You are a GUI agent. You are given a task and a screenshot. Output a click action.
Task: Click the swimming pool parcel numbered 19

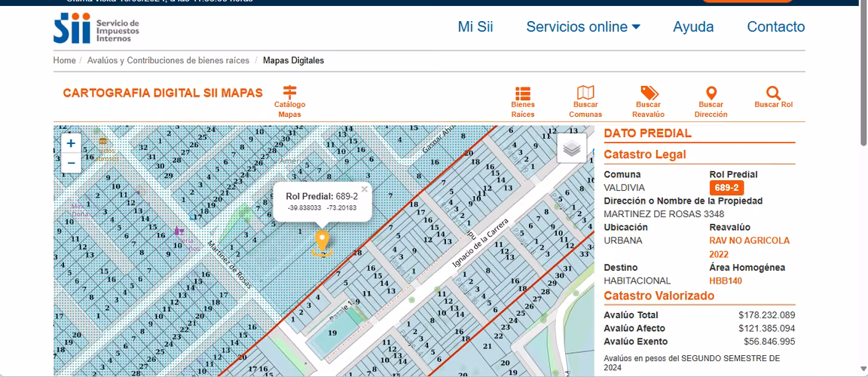click(x=332, y=333)
